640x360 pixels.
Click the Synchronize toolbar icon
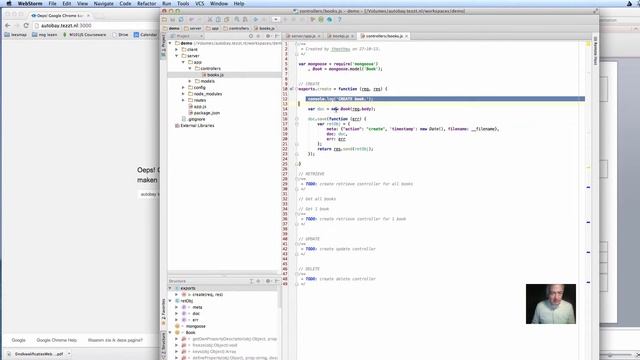[x=181, y=20]
